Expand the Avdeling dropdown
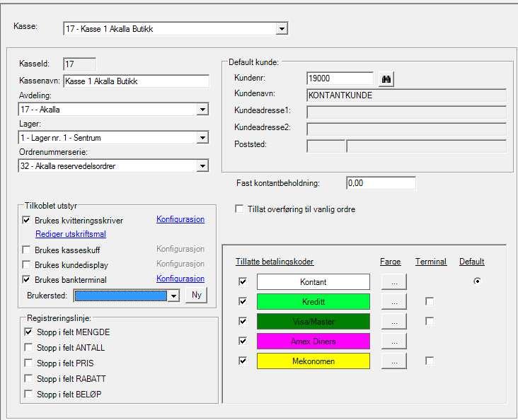Screen dimensions: 518x420 [x=202, y=110]
